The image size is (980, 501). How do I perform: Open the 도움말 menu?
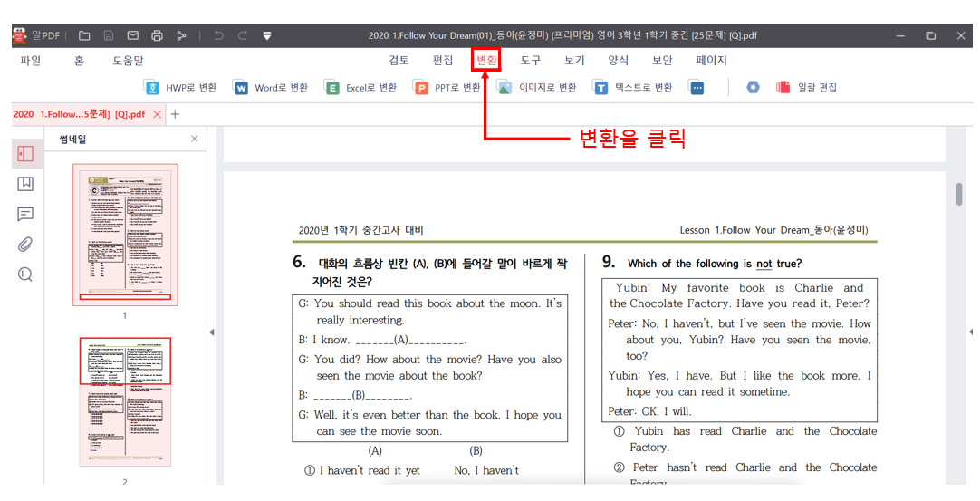[x=128, y=60]
